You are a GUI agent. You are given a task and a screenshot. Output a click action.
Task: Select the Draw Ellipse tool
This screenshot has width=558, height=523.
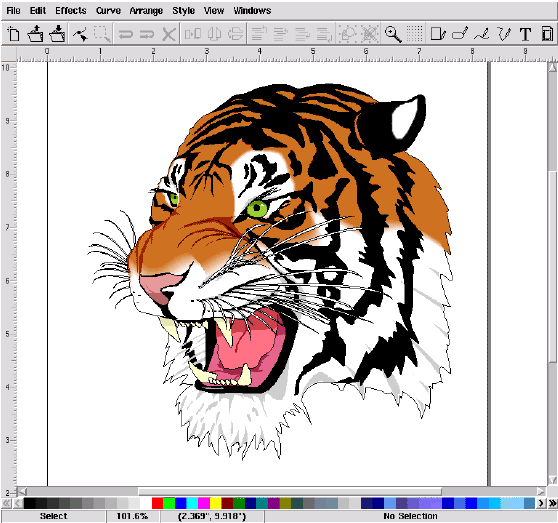click(x=459, y=34)
